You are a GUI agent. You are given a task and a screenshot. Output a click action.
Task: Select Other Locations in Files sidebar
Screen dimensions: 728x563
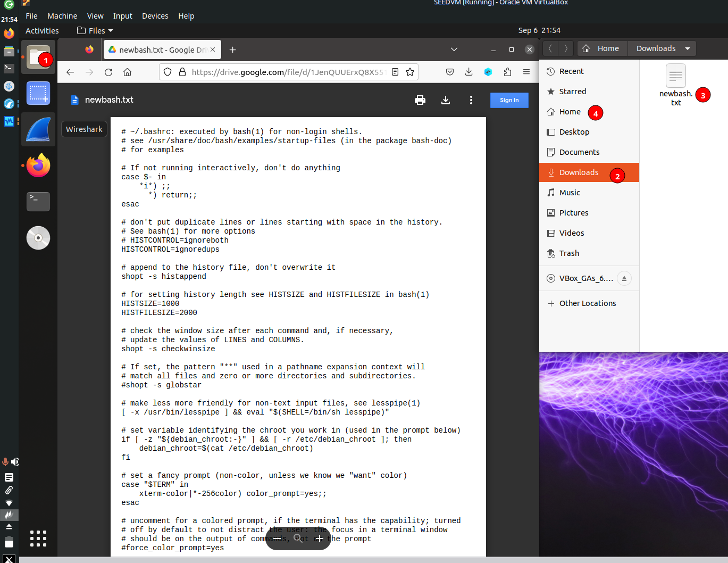587,303
